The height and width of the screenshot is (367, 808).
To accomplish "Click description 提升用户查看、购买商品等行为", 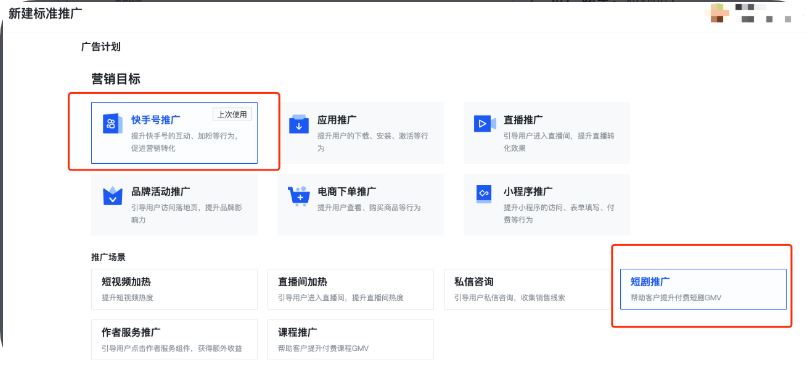I will [x=369, y=208].
